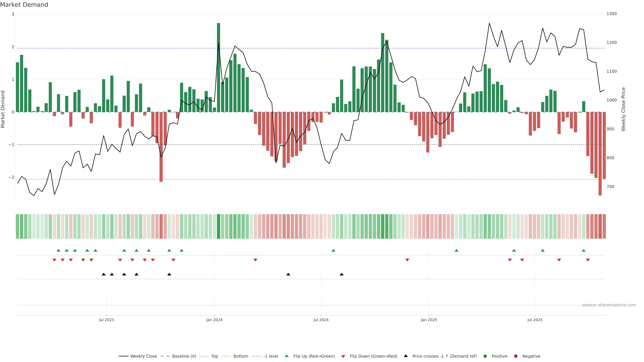Click the red Flip Down legend triangle

pos(343,356)
